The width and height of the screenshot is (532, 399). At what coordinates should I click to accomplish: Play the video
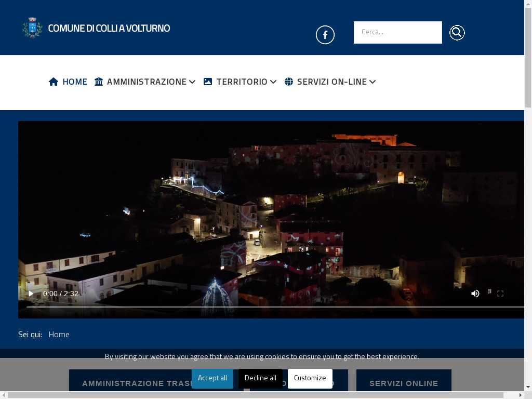(31, 294)
